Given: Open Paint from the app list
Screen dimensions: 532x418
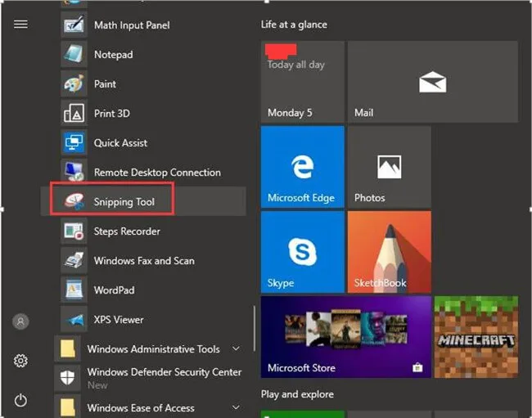Looking at the screenshot, I should click(105, 84).
